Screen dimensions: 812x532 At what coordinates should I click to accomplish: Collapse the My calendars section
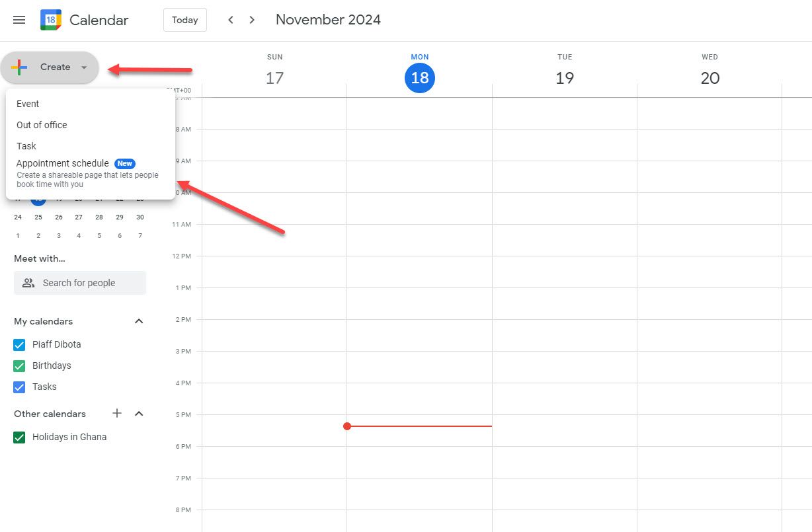(139, 321)
